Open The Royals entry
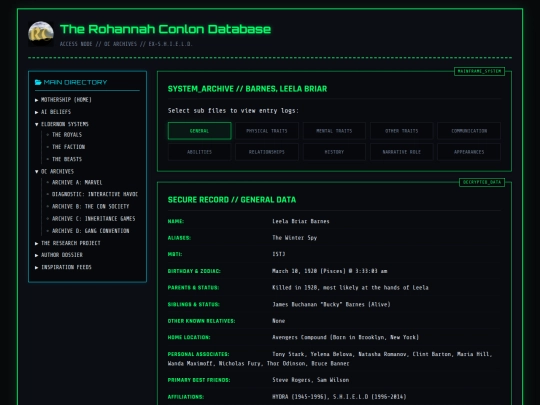This screenshot has height=405, width=540. (x=67, y=135)
